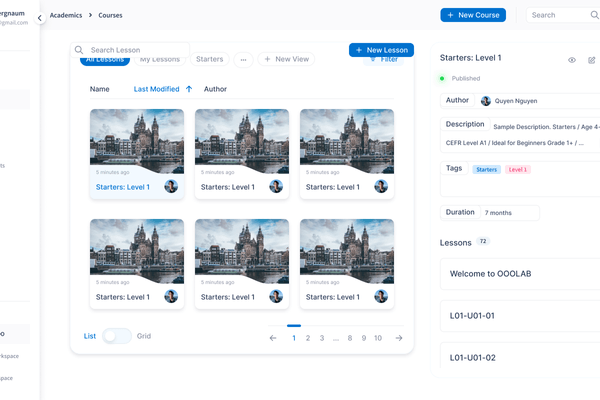Switch to the Starters tab
The width and height of the screenshot is (600, 400).
209,60
